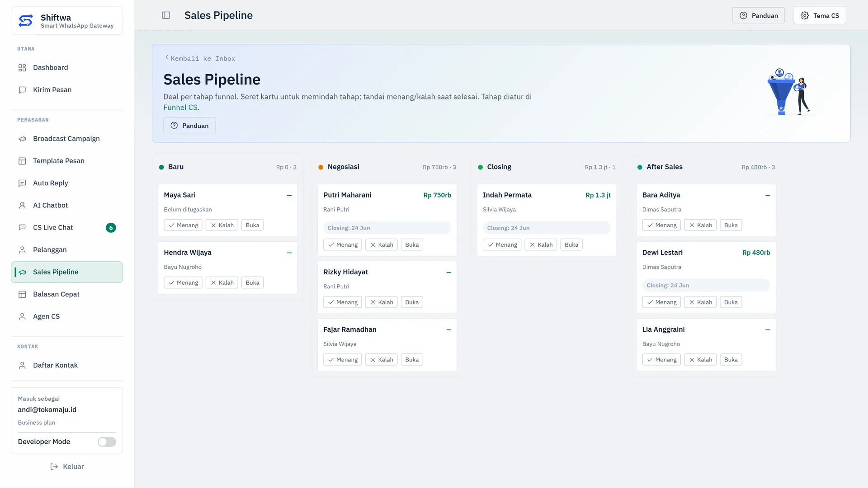The width and height of the screenshot is (868, 488).
Task: Click the dash icon on Rizky Hidayat card
Action: point(449,272)
